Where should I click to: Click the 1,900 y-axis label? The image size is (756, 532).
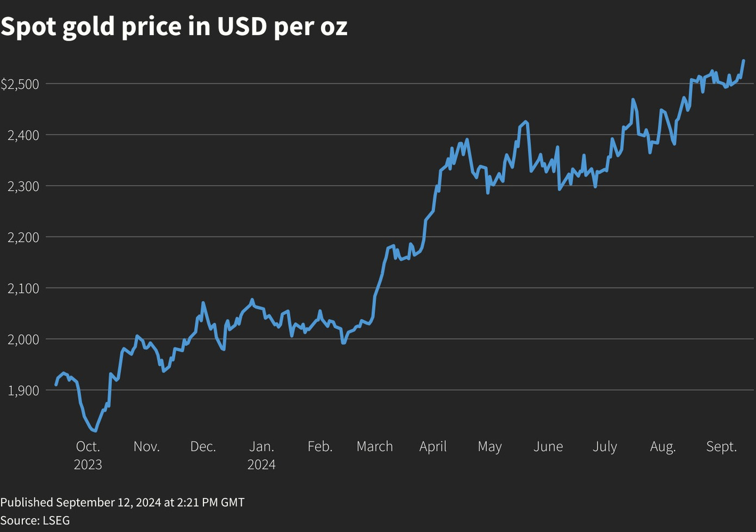pos(23,391)
